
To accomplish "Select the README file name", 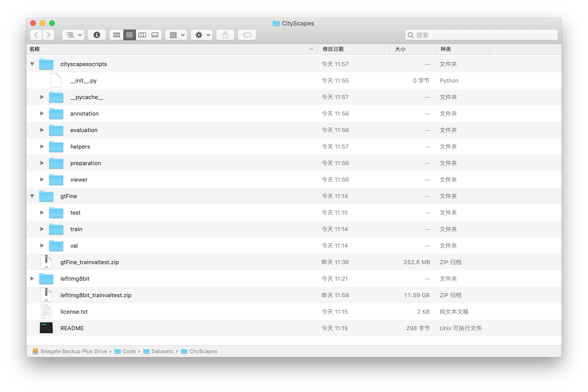I will pyautogui.click(x=72, y=328).
